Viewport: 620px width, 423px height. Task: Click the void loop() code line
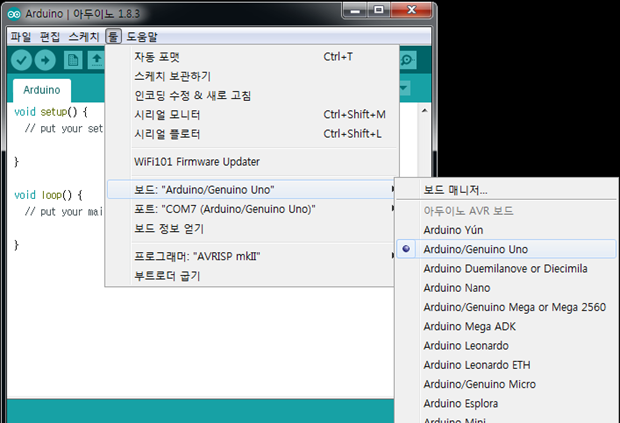pyautogui.click(x=48, y=195)
